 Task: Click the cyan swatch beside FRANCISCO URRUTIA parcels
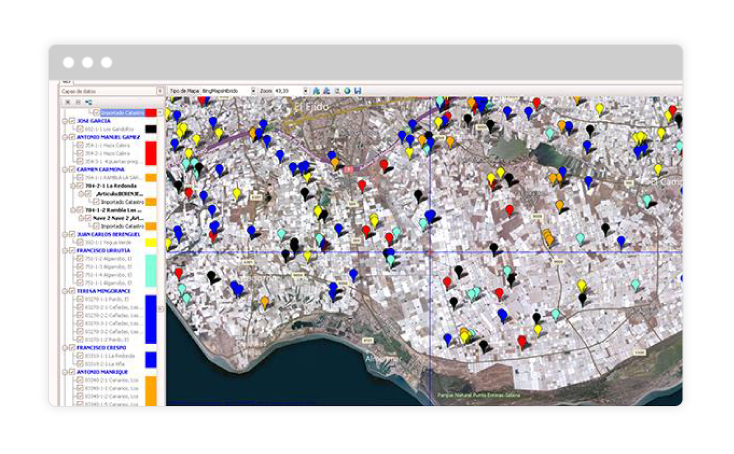click(x=151, y=271)
